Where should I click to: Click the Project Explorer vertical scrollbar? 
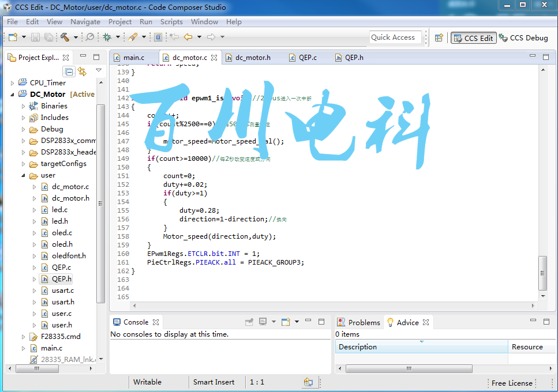[101, 203]
